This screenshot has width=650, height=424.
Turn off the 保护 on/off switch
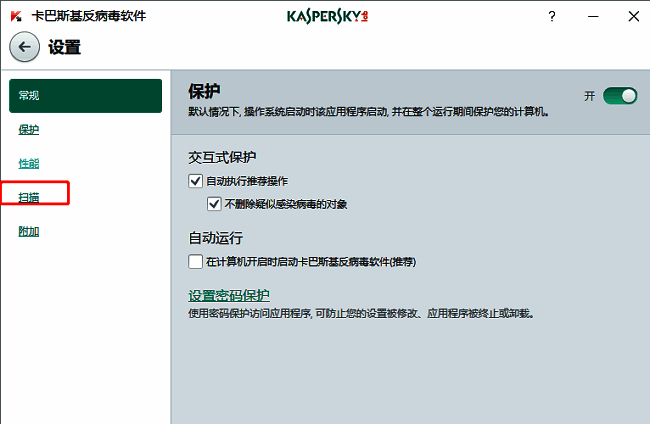click(x=620, y=96)
